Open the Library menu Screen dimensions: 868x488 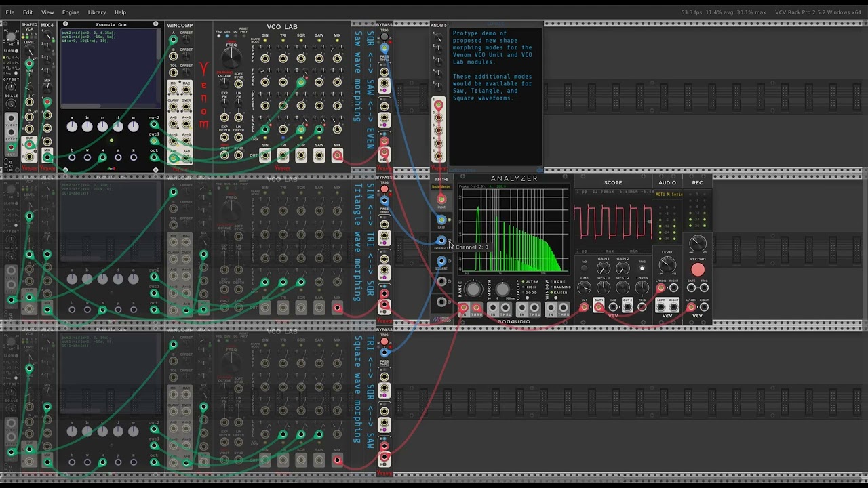[x=97, y=12]
